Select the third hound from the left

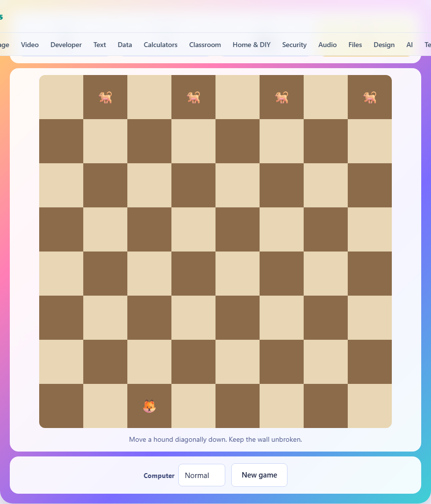point(282,97)
